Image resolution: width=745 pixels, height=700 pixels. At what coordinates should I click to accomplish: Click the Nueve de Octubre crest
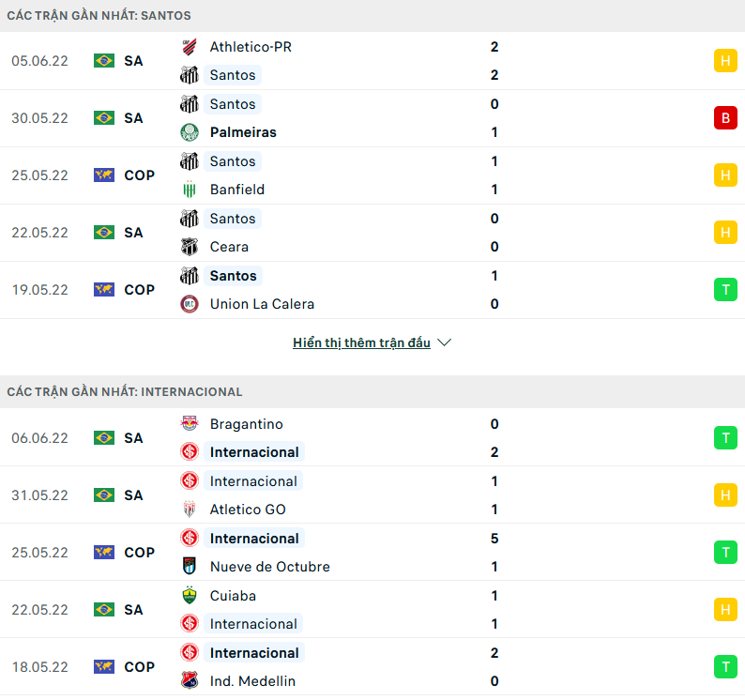coord(190,567)
